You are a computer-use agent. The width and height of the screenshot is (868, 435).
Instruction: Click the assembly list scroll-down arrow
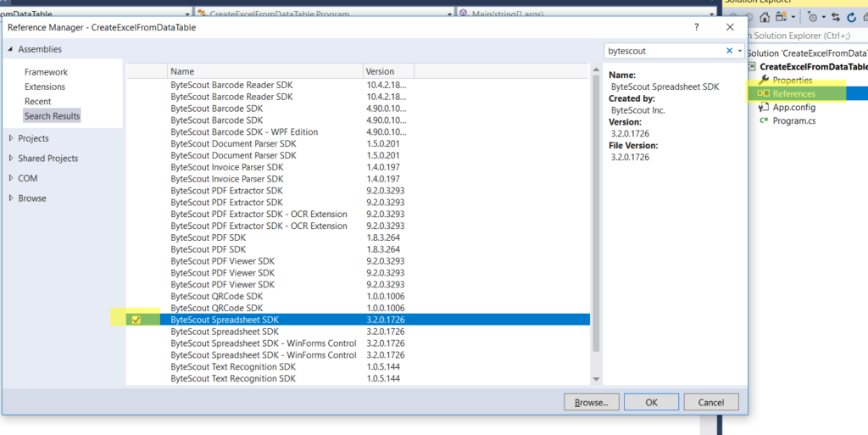point(596,379)
